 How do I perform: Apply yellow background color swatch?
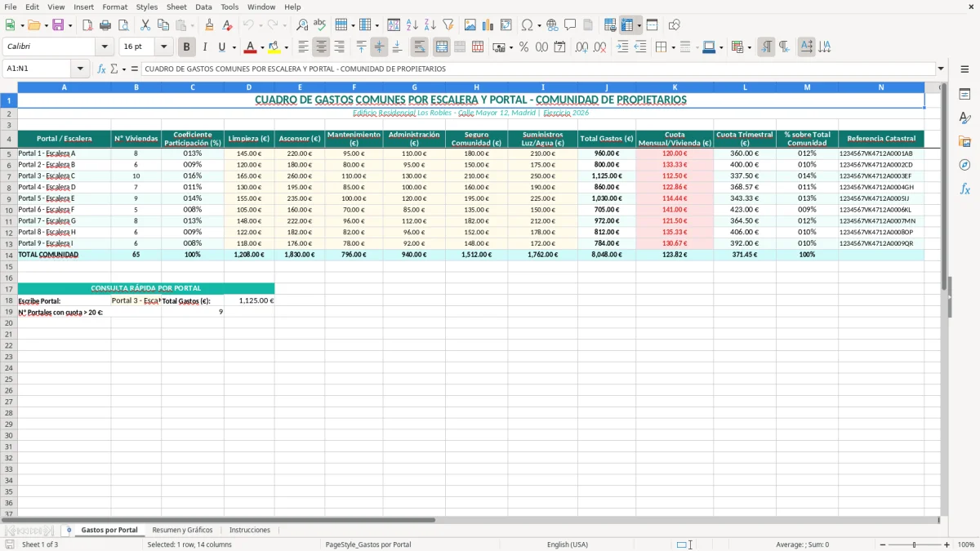click(274, 47)
